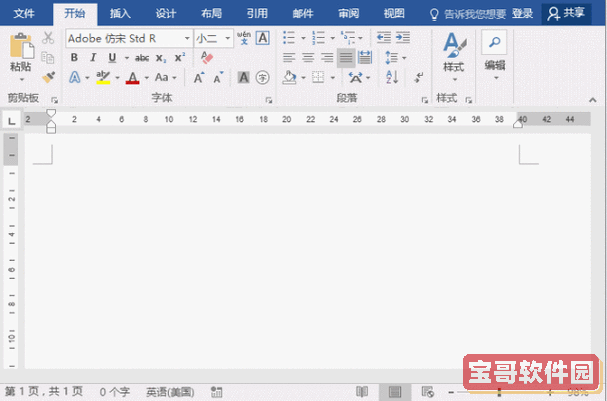Click the Paste clipboard icon
This screenshot has width=607, height=401.
[21, 45]
